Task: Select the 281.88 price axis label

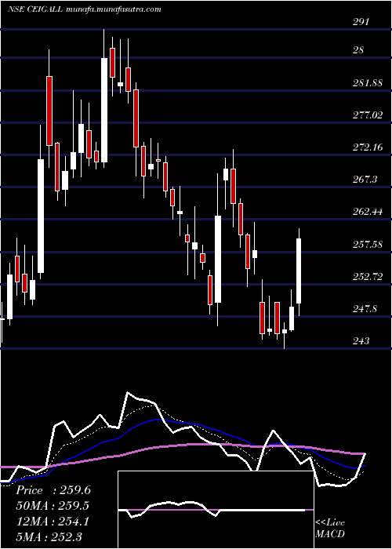Action: pyautogui.click(x=368, y=83)
